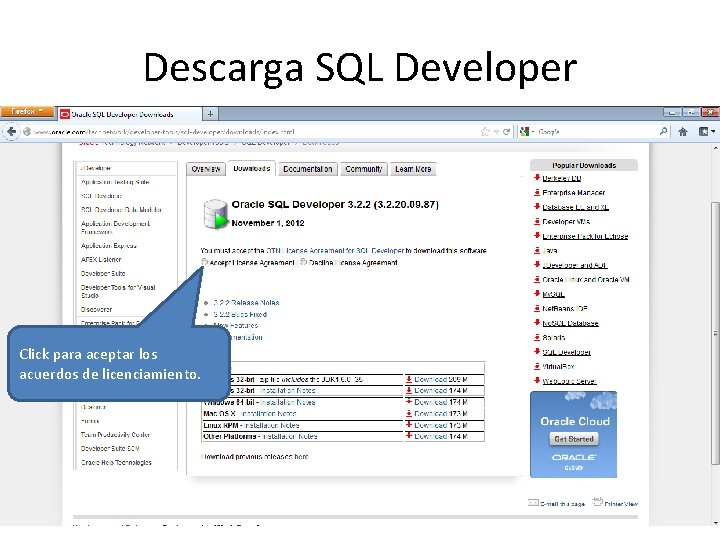Screen dimensions: 720x540
Task: Open Application Express sidebar link
Action: (x=109, y=246)
